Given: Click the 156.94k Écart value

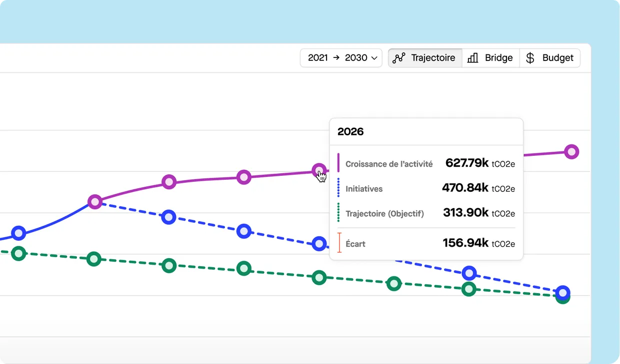Looking at the screenshot, I should click(x=465, y=243).
